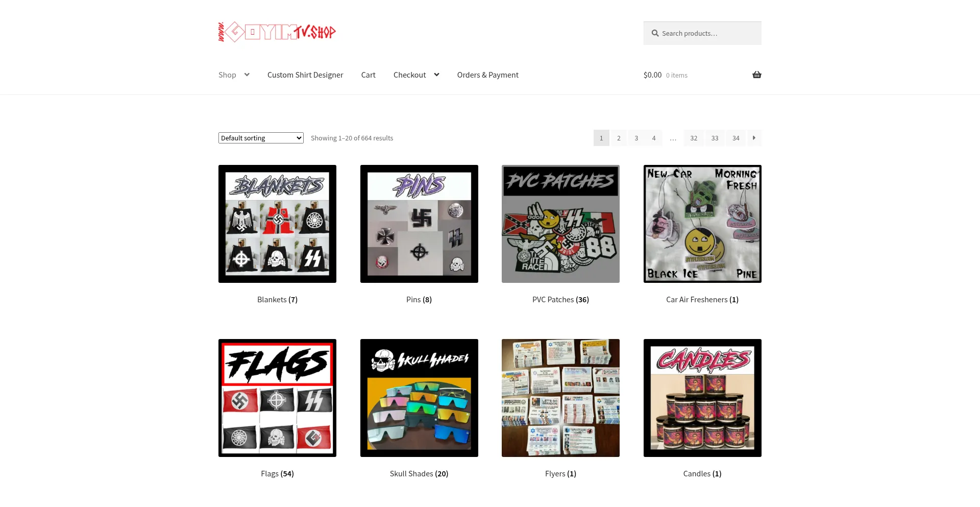Click the site logo in header

(277, 32)
